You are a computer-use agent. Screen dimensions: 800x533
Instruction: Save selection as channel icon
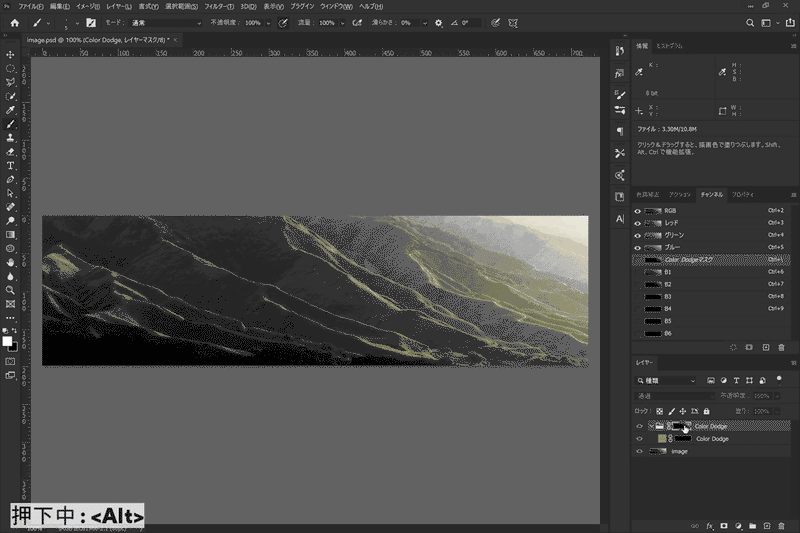click(749, 347)
